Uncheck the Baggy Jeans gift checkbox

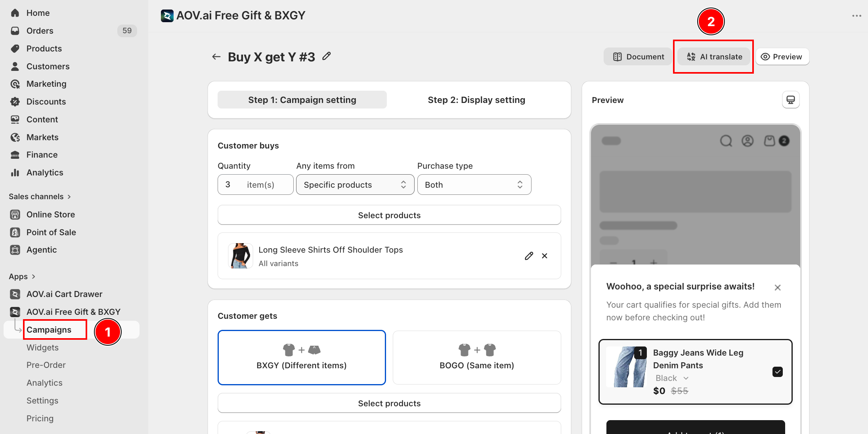pos(777,371)
